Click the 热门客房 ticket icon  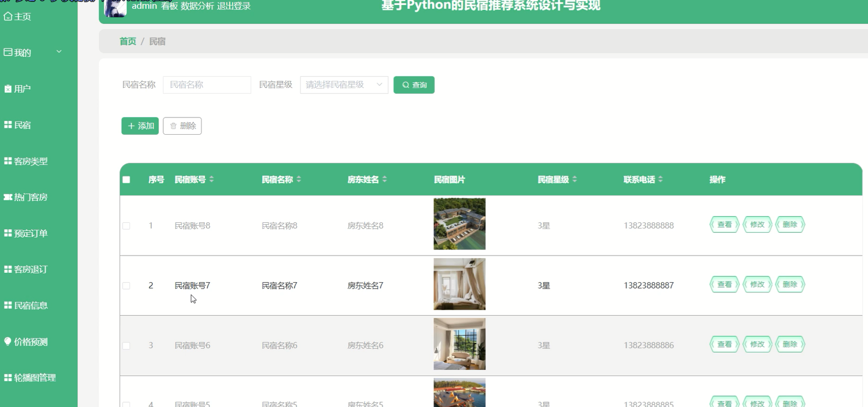[8, 197]
